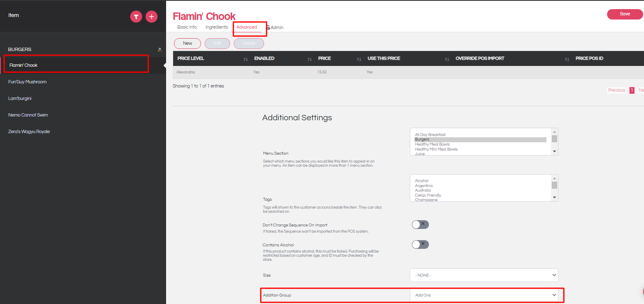644x304 pixels.
Task: Sort the table by Price Level
Action: [246, 59]
